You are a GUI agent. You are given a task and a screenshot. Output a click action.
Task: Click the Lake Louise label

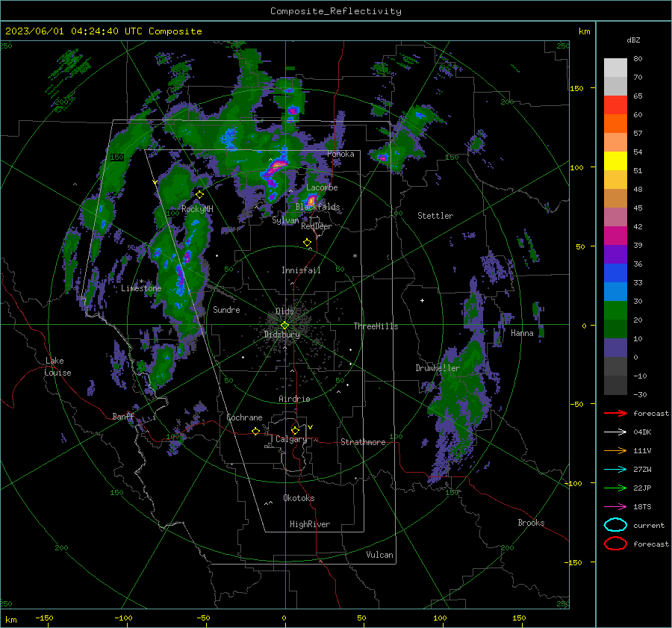[58, 367]
